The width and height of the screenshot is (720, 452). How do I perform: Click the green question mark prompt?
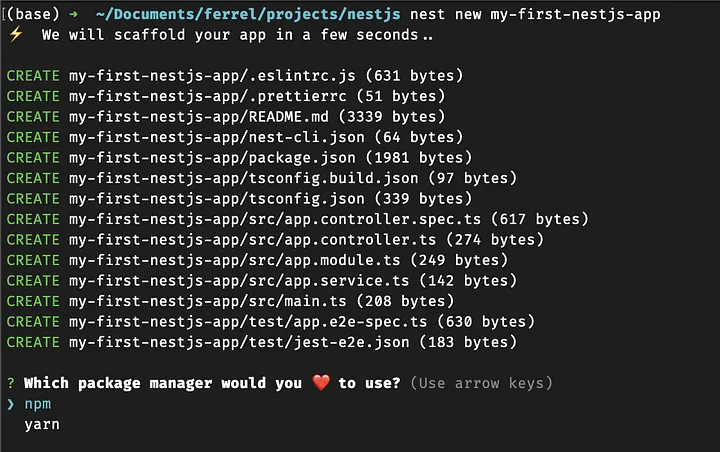coord(10,383)
